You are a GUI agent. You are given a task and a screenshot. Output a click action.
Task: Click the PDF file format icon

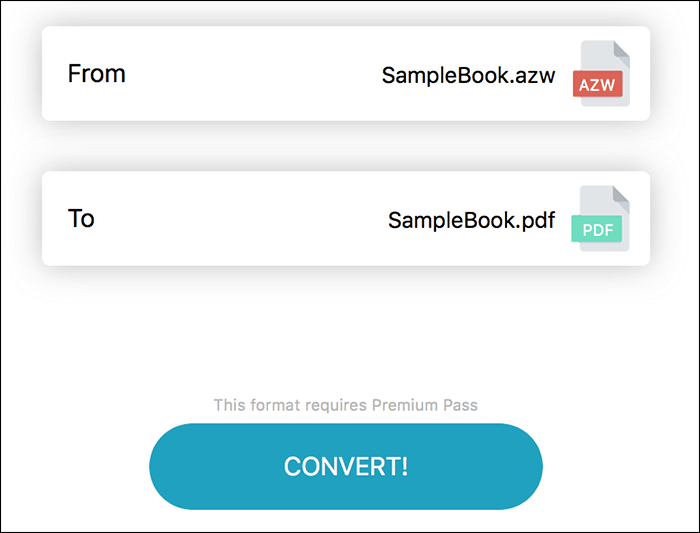(602, 218)
